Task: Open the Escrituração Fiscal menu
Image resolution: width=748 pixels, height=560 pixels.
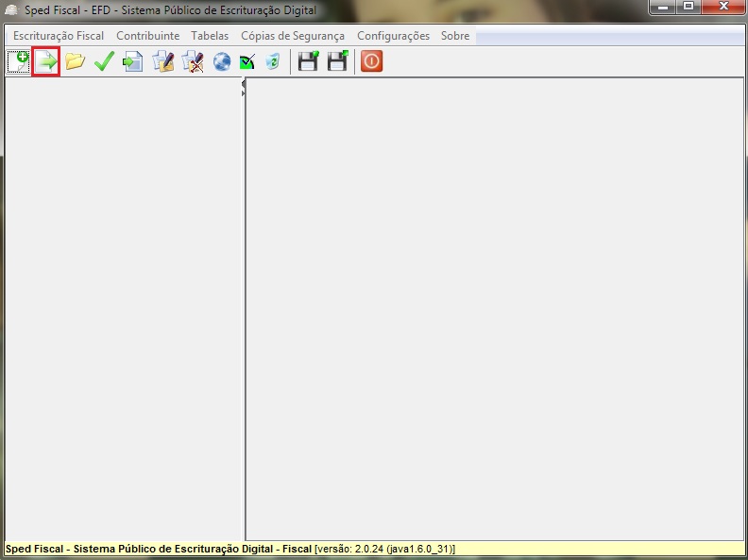Action: click(59, 36)
